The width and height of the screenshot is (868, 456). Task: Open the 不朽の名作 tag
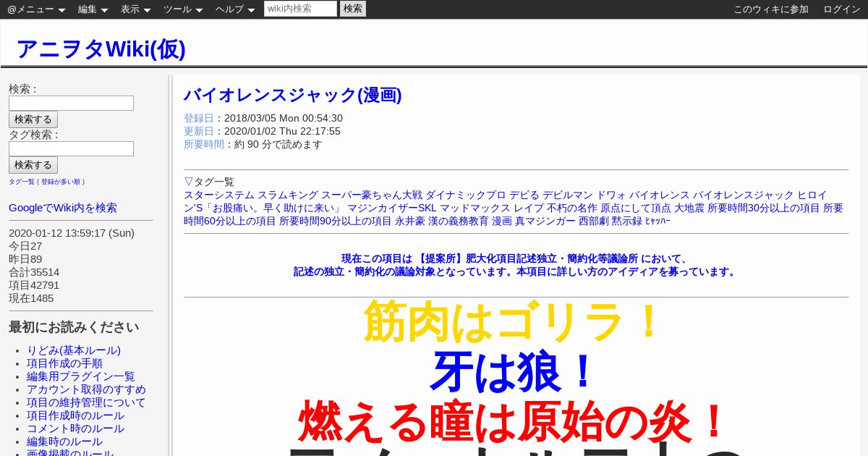click(x=572, y=208)
